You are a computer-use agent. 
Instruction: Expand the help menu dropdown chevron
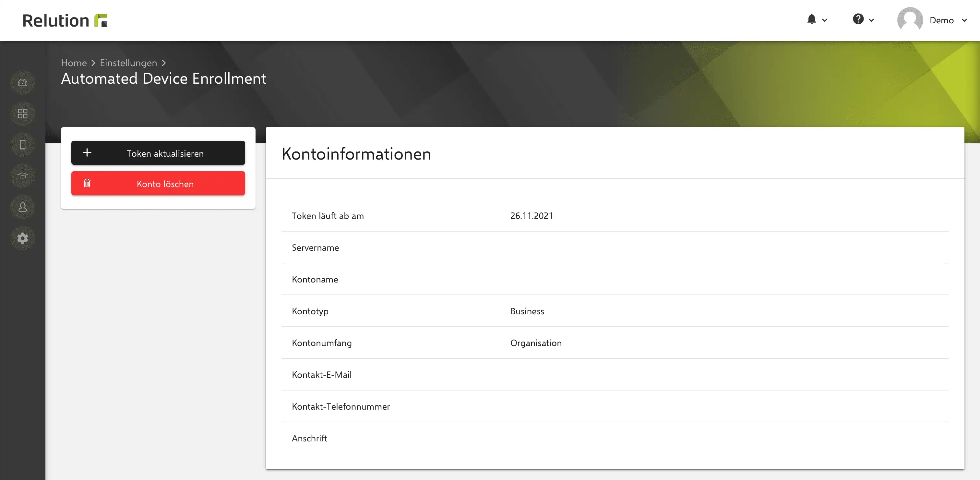(x=871, y=20)
